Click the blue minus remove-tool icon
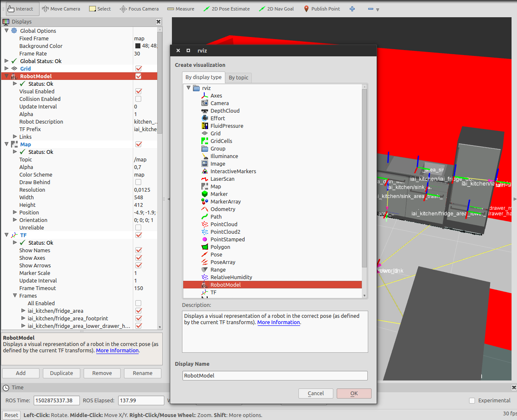The width and height of the screenshot is (517, 420). tap(371, 9)
